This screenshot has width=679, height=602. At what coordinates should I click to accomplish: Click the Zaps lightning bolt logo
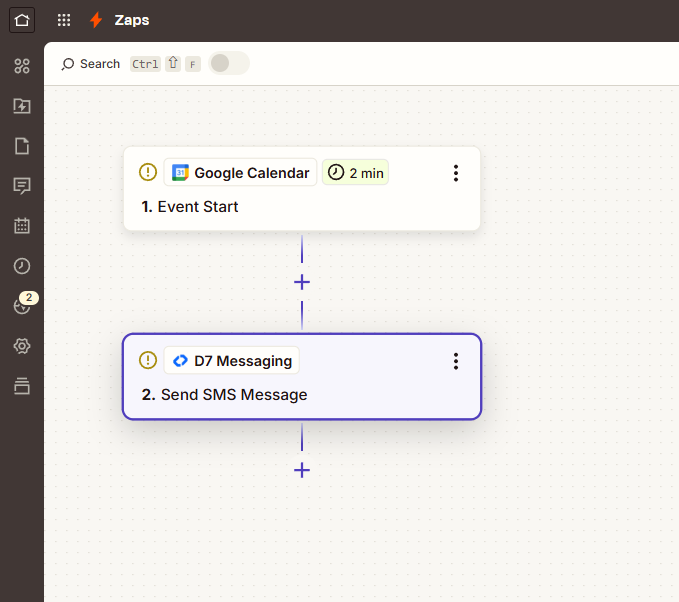tap(96, 20)
